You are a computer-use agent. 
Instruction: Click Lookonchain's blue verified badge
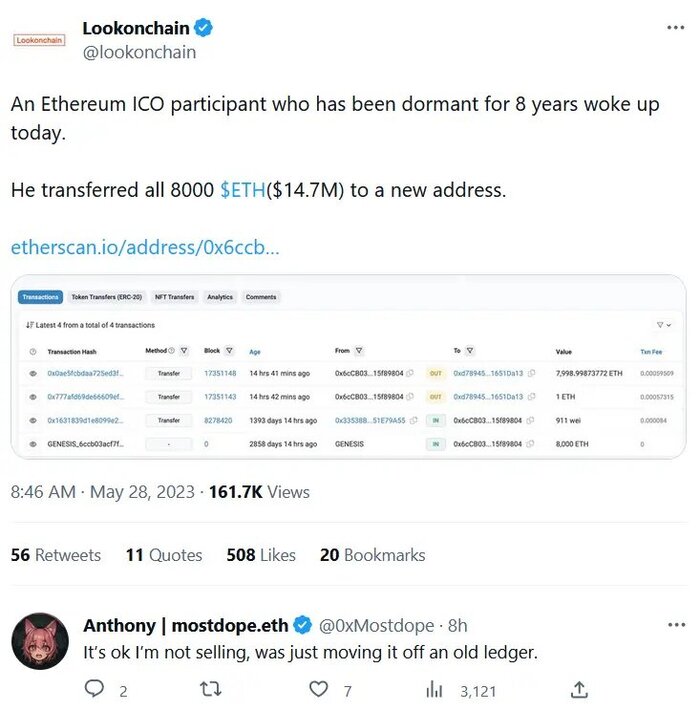pyautogui.click(x=203, y=28)
